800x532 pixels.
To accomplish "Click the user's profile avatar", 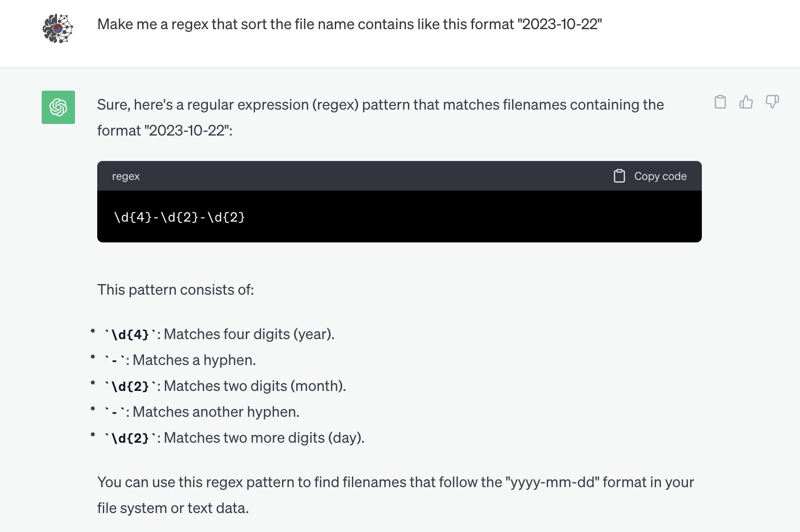I will 58,29.
